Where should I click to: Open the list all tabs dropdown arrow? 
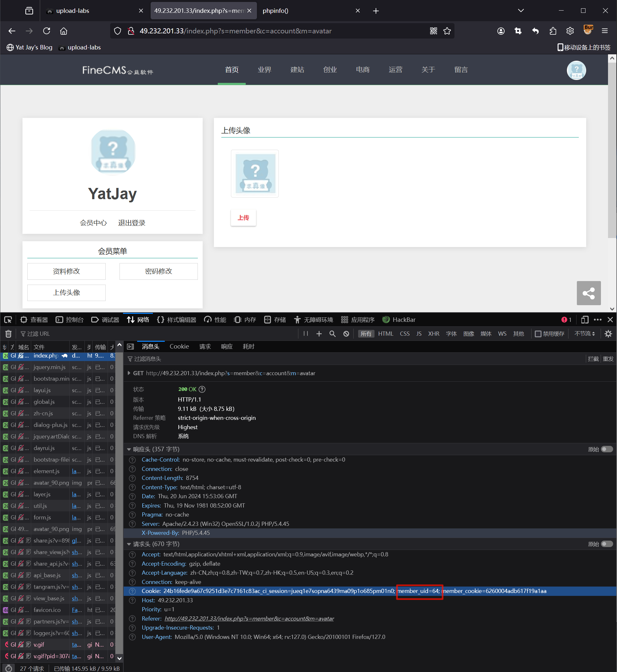point(521,11)
